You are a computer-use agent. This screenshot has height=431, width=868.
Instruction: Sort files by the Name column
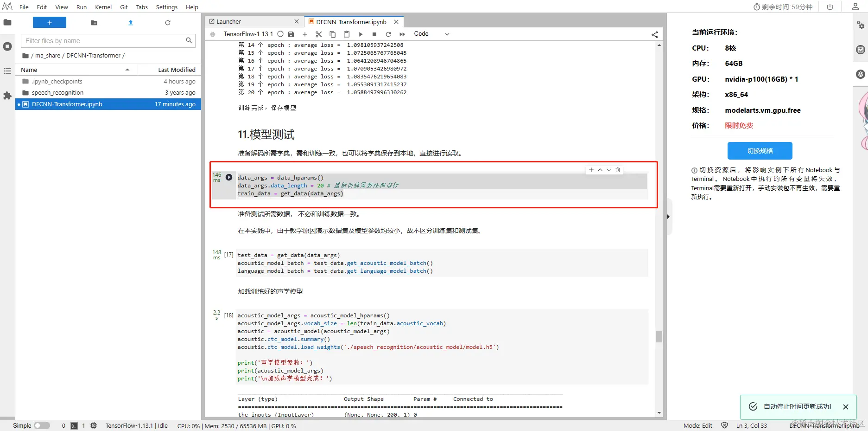(76, 70)
